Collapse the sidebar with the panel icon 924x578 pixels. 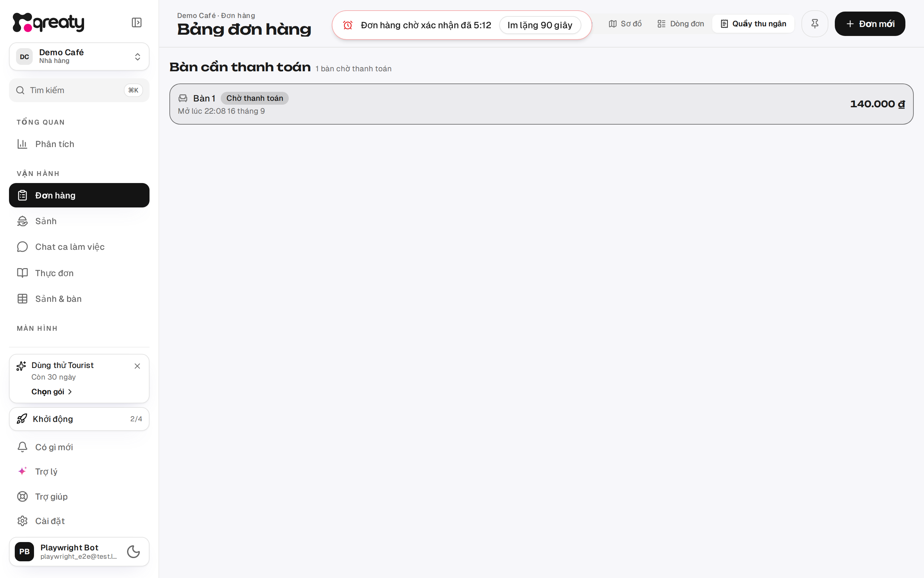pyautogui.click(x=137, y=22)
